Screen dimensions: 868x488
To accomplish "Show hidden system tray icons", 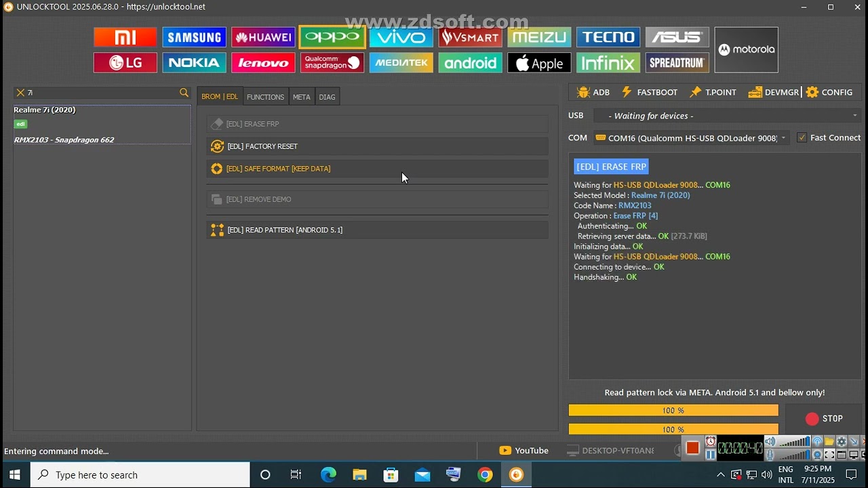I will [720, 475].
